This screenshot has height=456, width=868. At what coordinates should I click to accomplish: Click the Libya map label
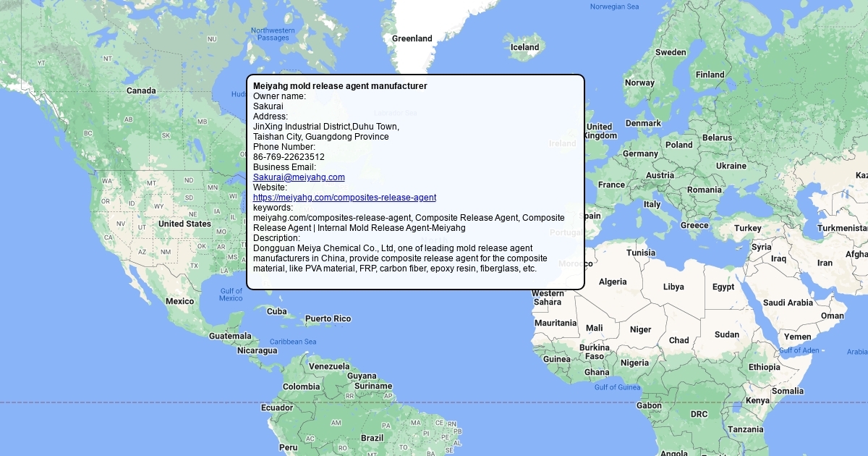tap(673, 287)
